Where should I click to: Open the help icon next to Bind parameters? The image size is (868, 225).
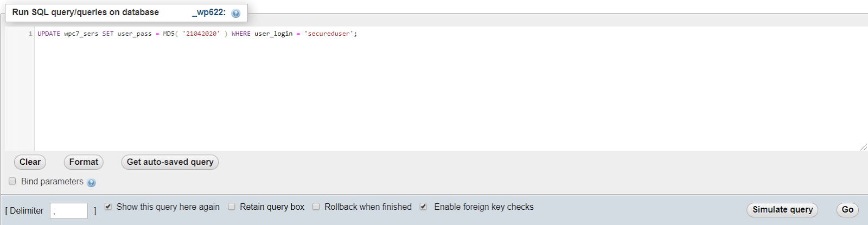coord(91,183)
